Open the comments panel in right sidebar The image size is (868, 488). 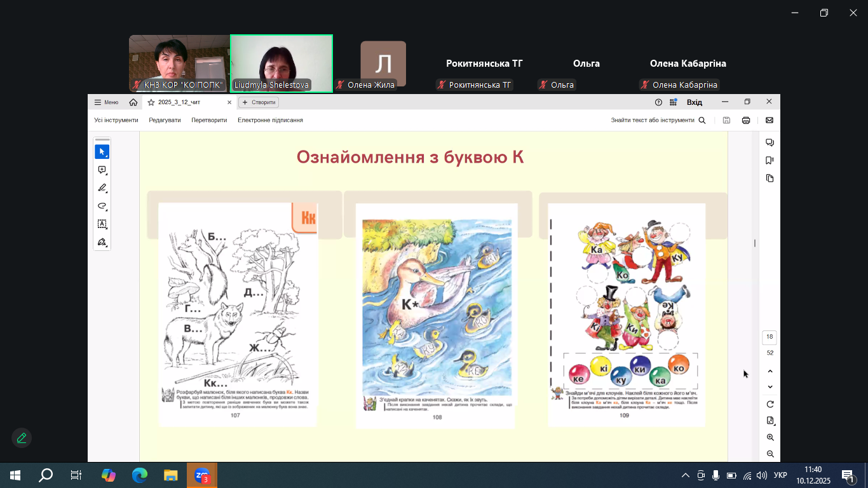pos(770,142)
